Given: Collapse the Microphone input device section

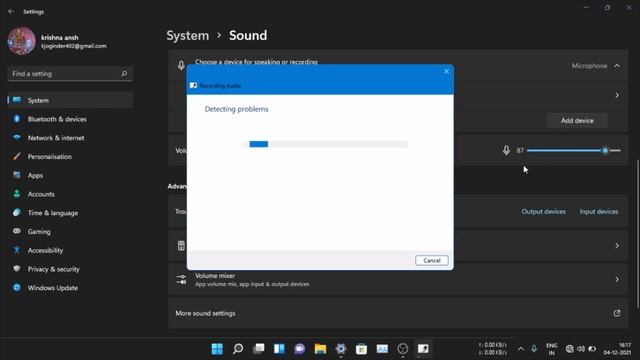Looking at the screenshot, I should [x=617, y=66].
